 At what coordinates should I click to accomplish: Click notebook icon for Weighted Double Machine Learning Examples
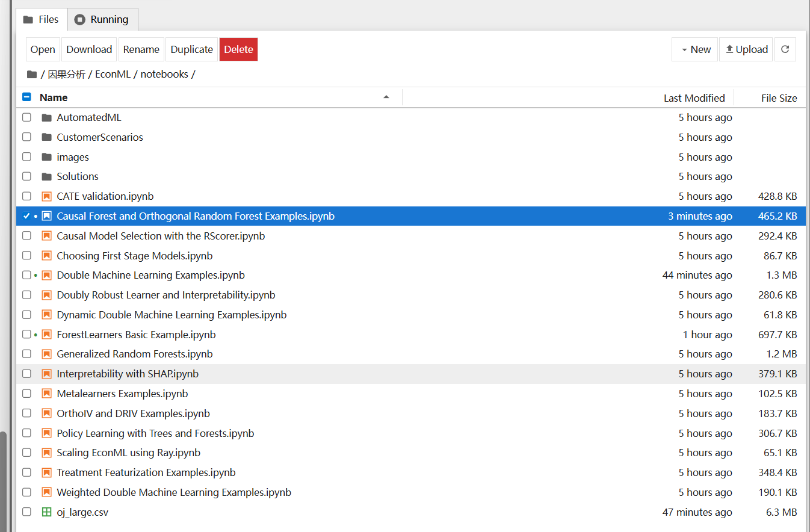46,492
